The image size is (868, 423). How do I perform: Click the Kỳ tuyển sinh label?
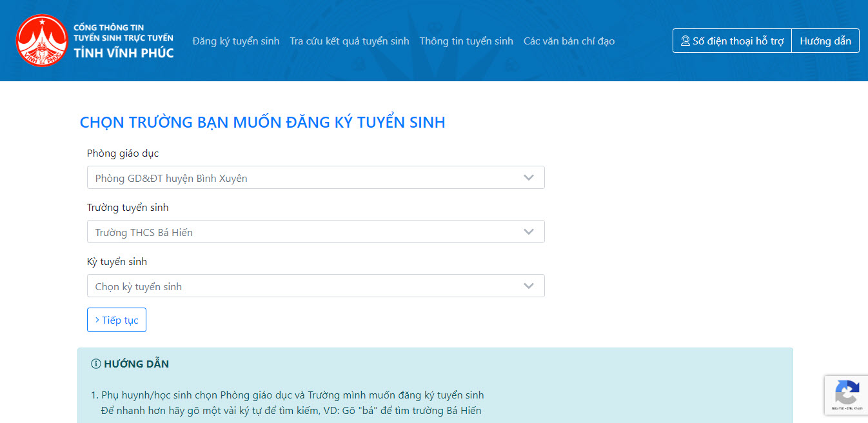[x=117, y=262]
